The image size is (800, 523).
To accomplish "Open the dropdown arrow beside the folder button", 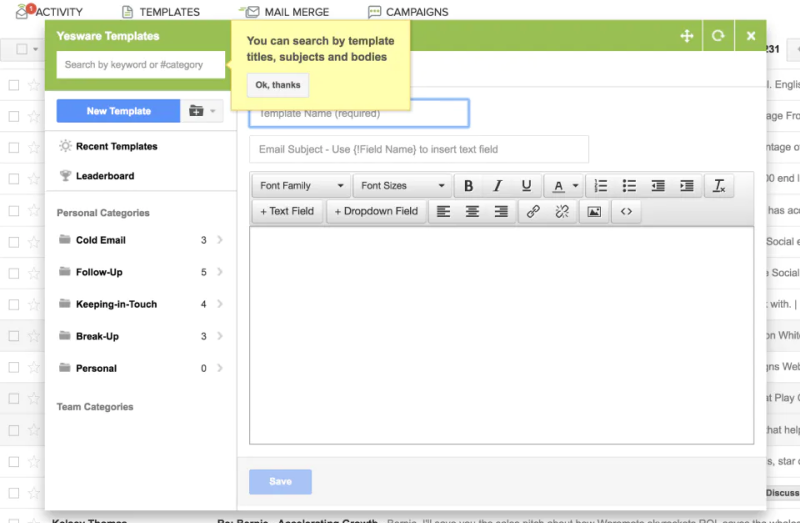I will pyautogui.click(x=213, y=111).
